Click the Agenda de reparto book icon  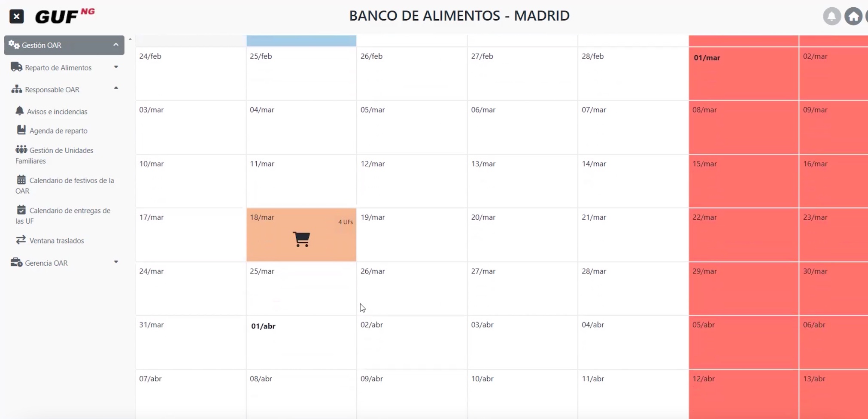[21, 130]
